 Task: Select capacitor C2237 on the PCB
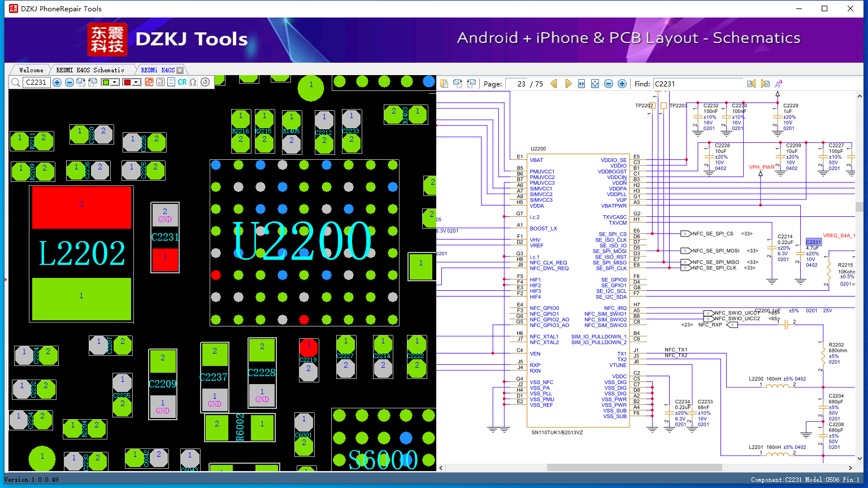[x=214, y=377]
